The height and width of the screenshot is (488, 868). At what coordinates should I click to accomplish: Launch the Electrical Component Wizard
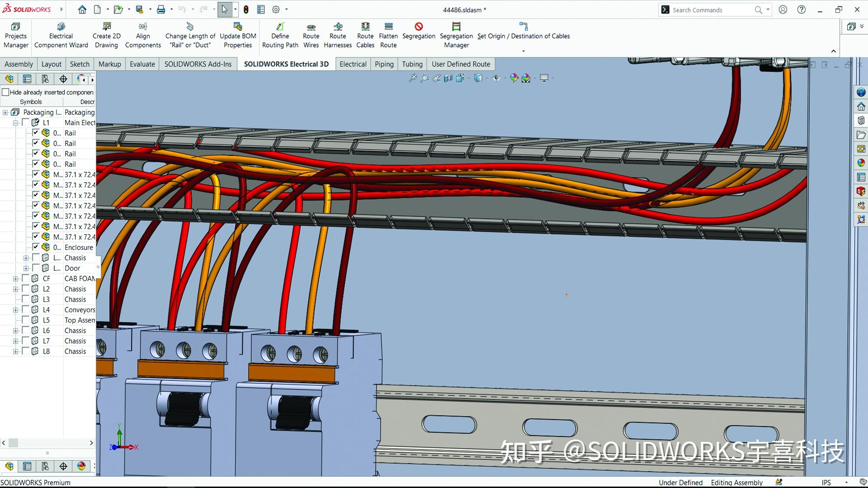pos(61,34)
